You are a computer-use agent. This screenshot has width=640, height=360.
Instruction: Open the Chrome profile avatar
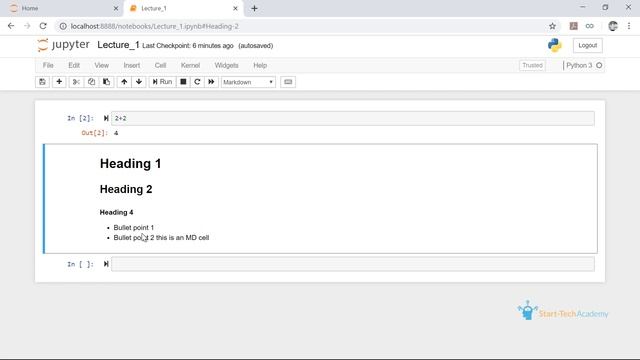click(613, 26)
